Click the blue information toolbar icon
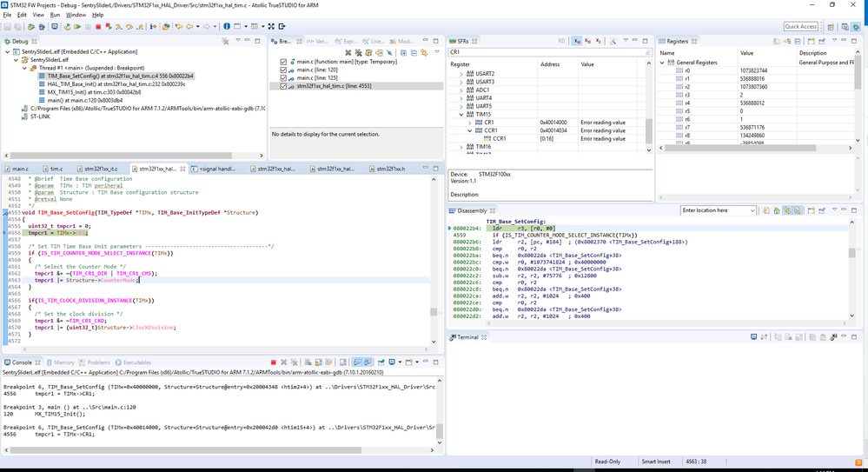This screenshot has width=868, height=472. 227,27
